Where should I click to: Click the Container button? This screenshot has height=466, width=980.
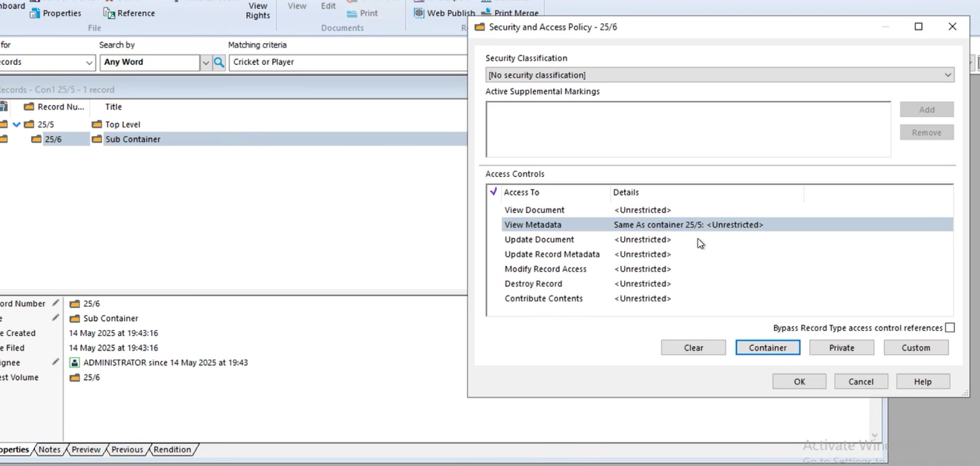point(768,347)
